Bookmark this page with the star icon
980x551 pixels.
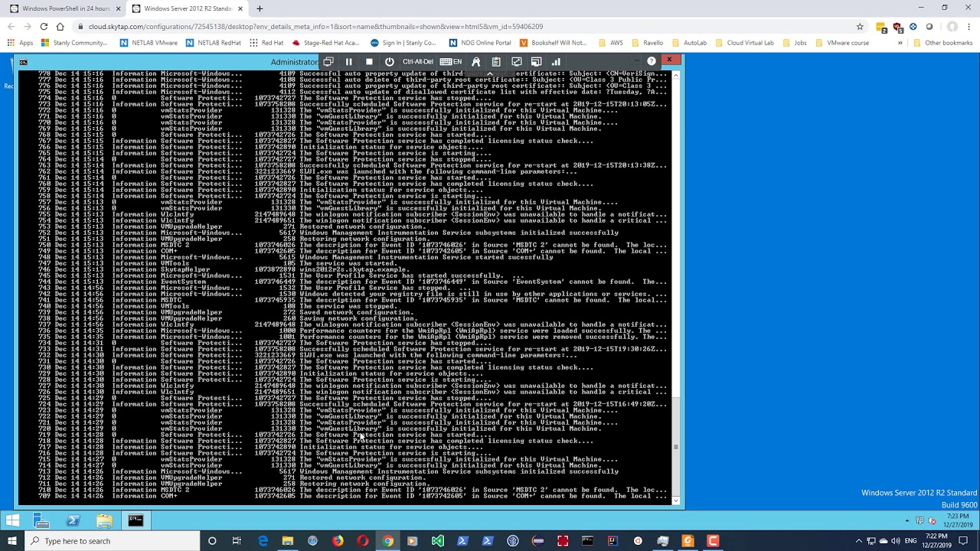(860, 26)
